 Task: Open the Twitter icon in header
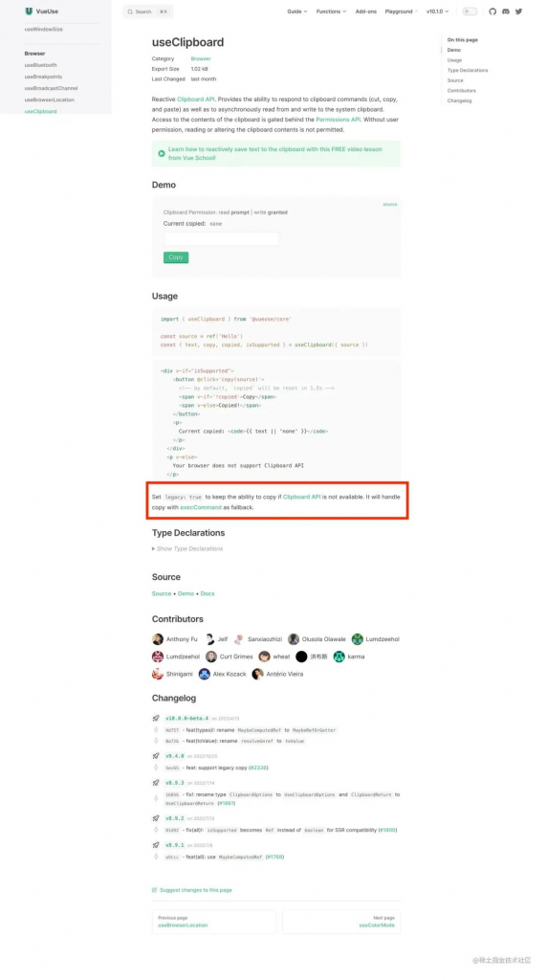click(x=519, y=11)
